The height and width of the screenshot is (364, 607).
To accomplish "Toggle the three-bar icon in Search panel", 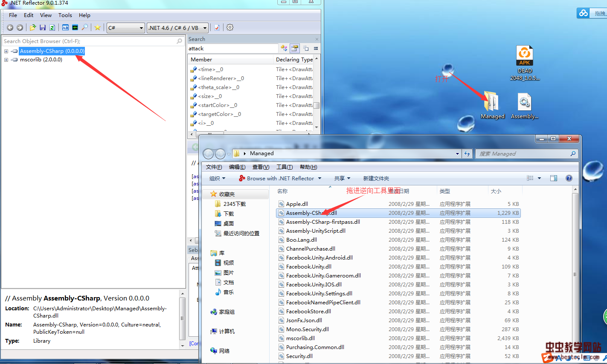I will 316,48.
